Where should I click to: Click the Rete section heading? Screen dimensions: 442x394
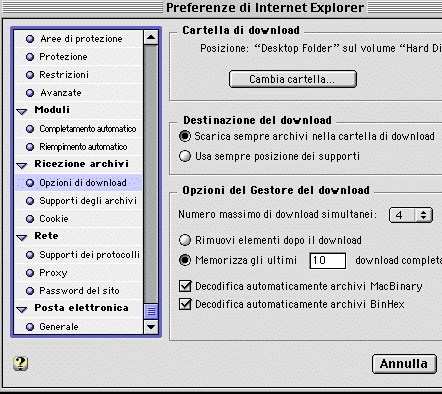[x=46, y=236]
